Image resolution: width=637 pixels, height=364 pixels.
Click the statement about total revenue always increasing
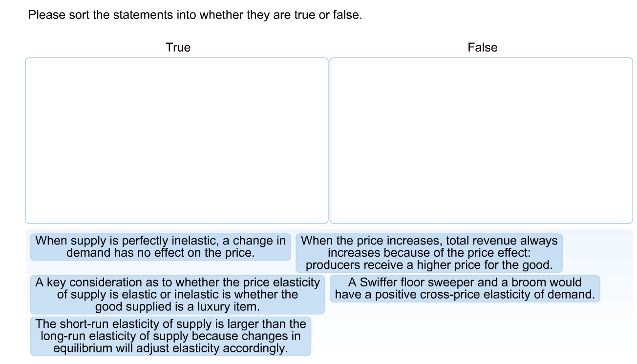pyautogui.click(x=430, y=252)
